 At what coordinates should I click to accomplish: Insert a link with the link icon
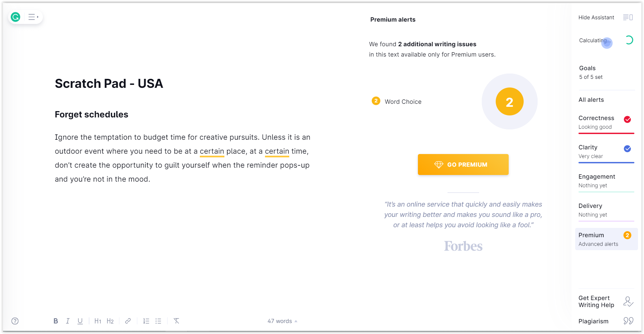128,321
